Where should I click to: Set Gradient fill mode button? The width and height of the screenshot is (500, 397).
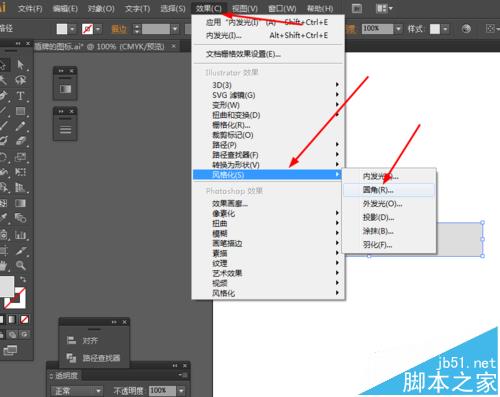[x=12, y=320]
